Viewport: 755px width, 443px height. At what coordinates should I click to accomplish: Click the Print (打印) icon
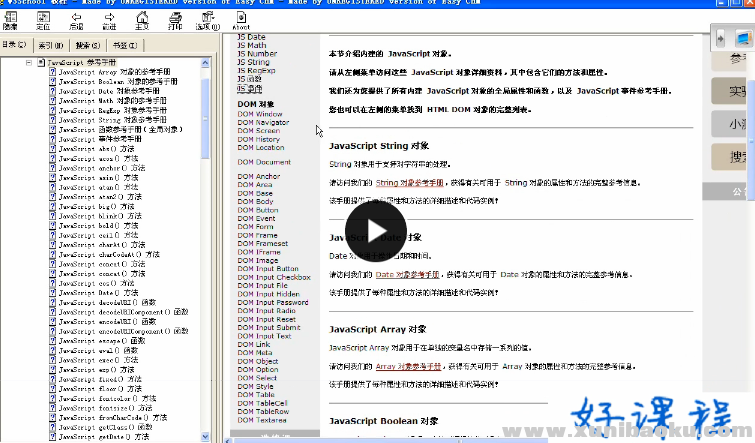pos(175,21)
